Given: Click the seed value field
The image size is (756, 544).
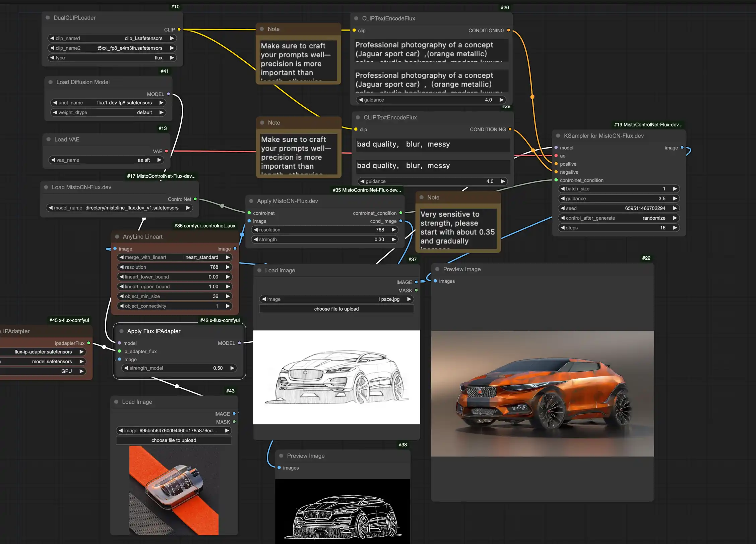Looking at the screenshot, I should click(619, 208).
